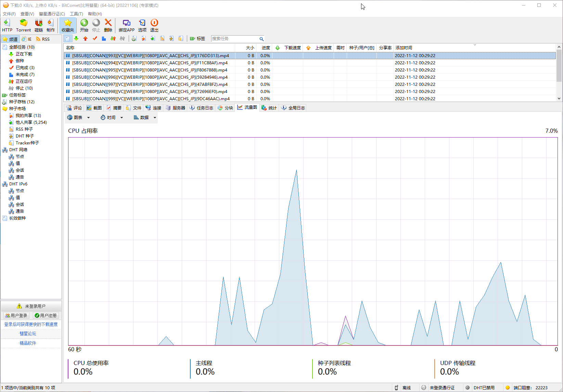This screenshot has width=563, height=392.
Task: Click the 停止 stop toolbar icon
Action: [x=96, y=25]
